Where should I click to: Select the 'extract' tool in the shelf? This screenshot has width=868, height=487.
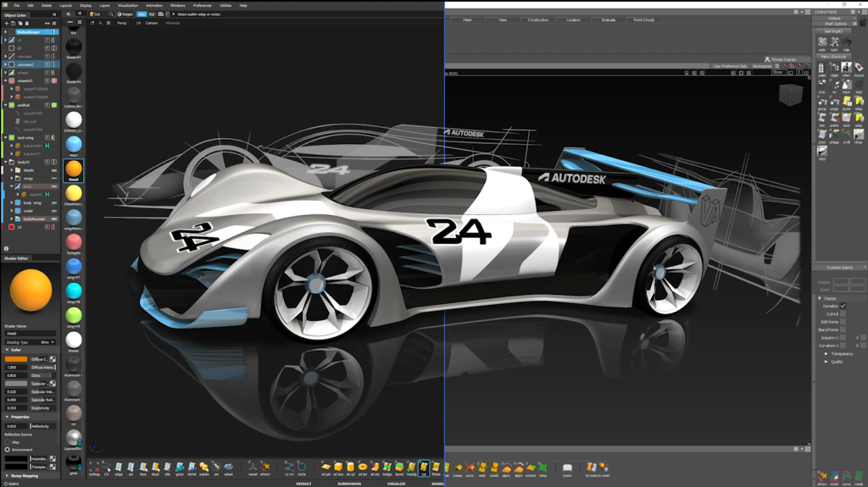pyautogui.click(x=531, y=468)
